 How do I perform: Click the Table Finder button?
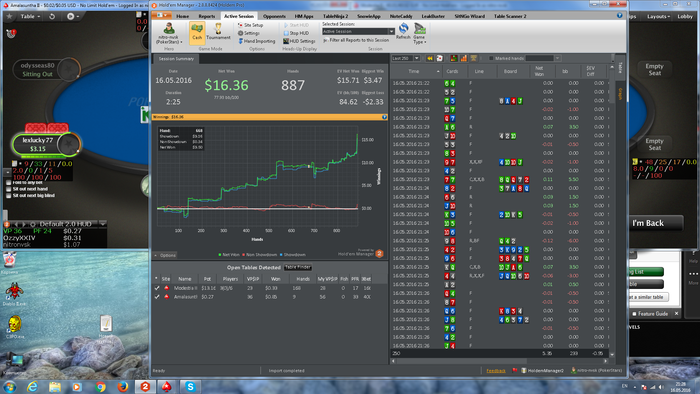coord(298,267)
